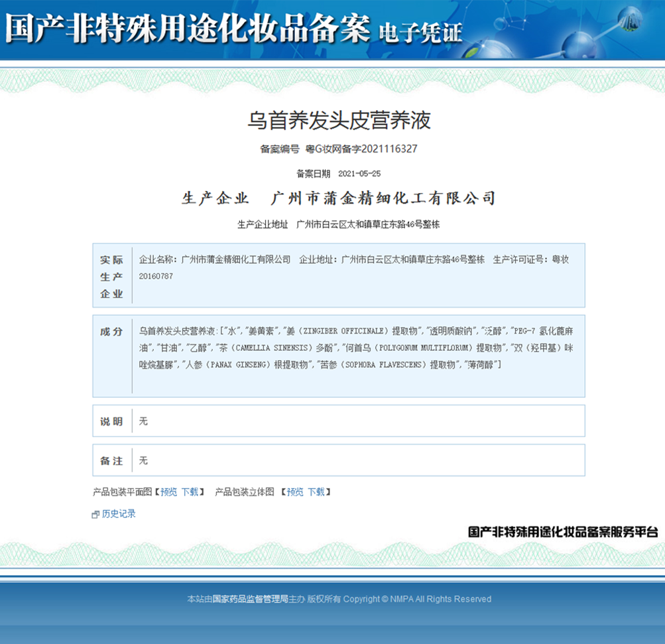
Task: Click the 实际生产企业 row label
Action: pyautogui.click(x=111, y=277)
